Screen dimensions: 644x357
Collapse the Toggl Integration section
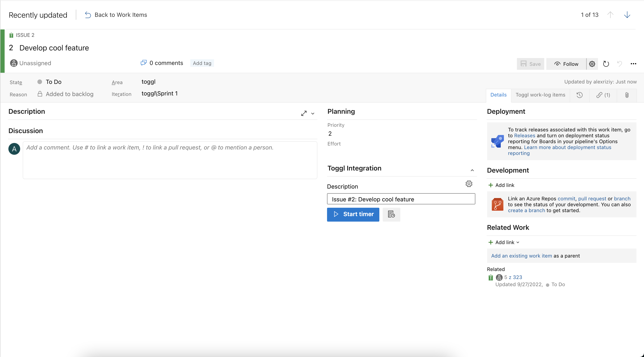(x=472, y=170)
